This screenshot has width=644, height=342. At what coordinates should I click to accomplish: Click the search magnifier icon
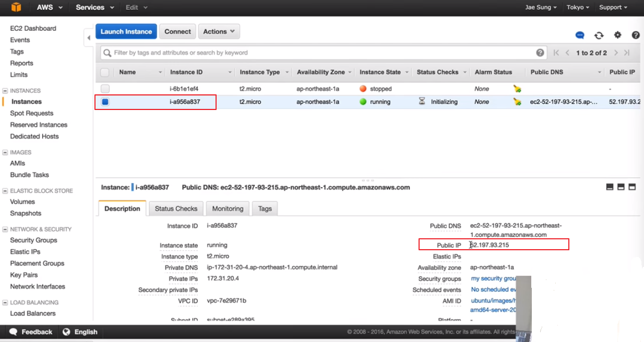[x=108, y=53]
